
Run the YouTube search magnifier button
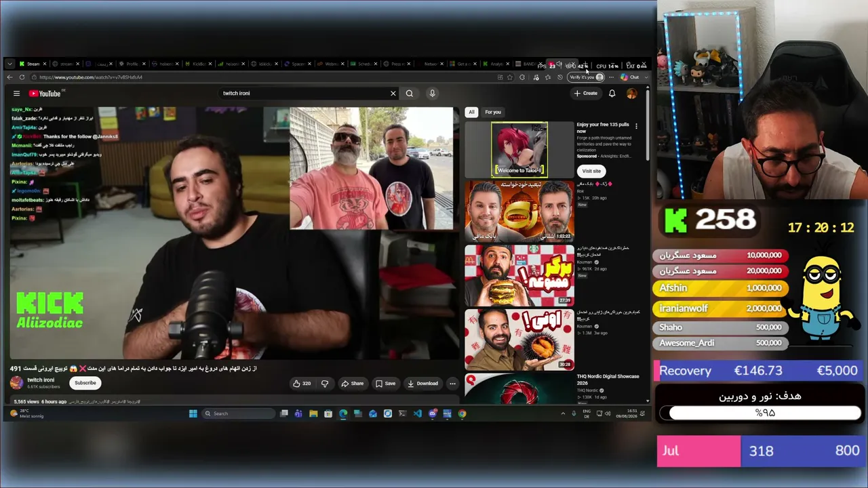pos(409,94)
